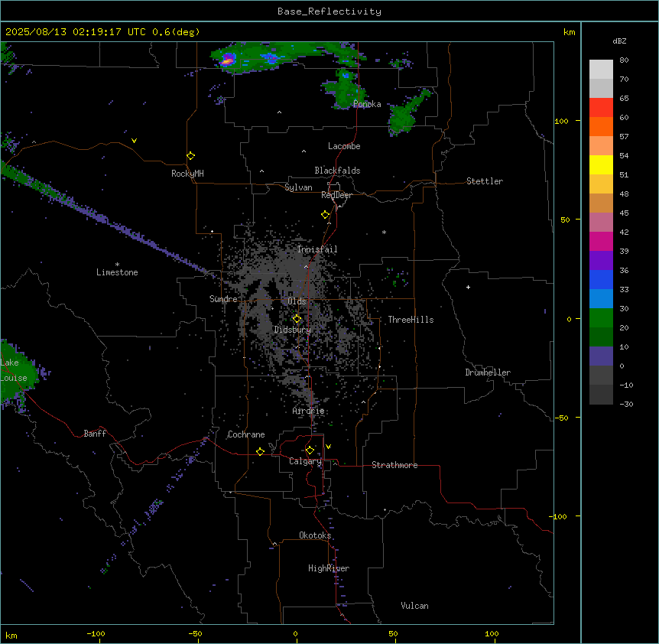Screen dimensions: 659x644
Task: Click the Drumheller label
Action: (x=488, y=372)
